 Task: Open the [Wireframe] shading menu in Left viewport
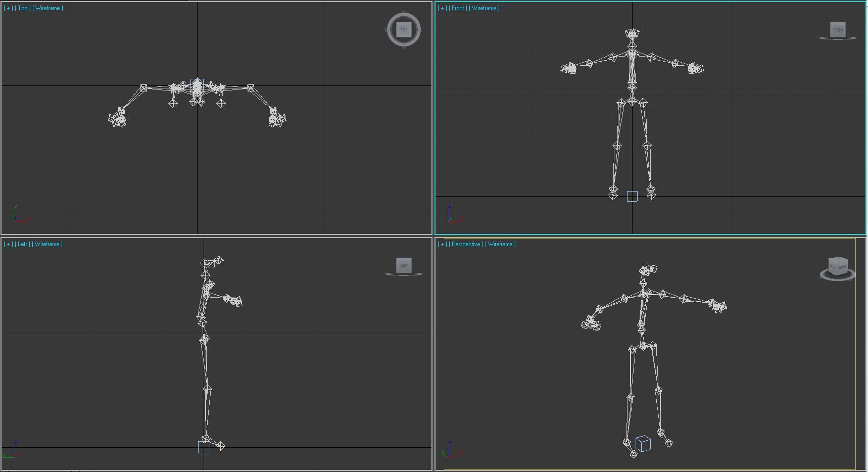click(x=47, y=244)
